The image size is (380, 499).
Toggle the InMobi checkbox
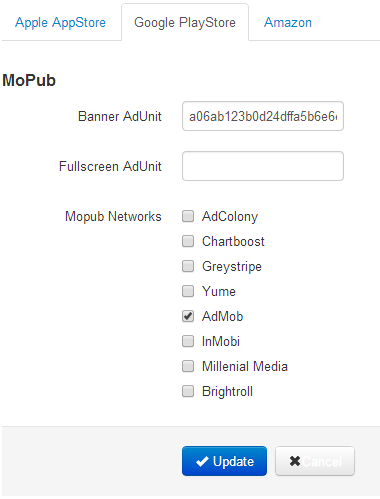pyautogui.click(x=188, y=341)
